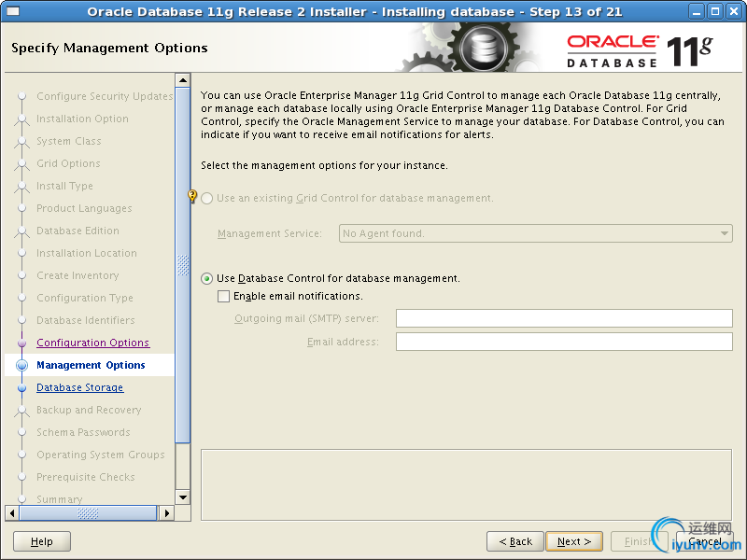The height and width of the screenshot is (560, 747).
Task: Click 'Select the management options for your instance.' text
Action: coord(324,165)
